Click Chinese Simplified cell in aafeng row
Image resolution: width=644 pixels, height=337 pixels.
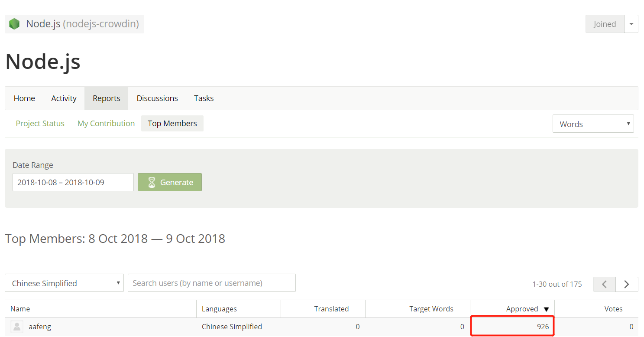(x=232, y=327)
